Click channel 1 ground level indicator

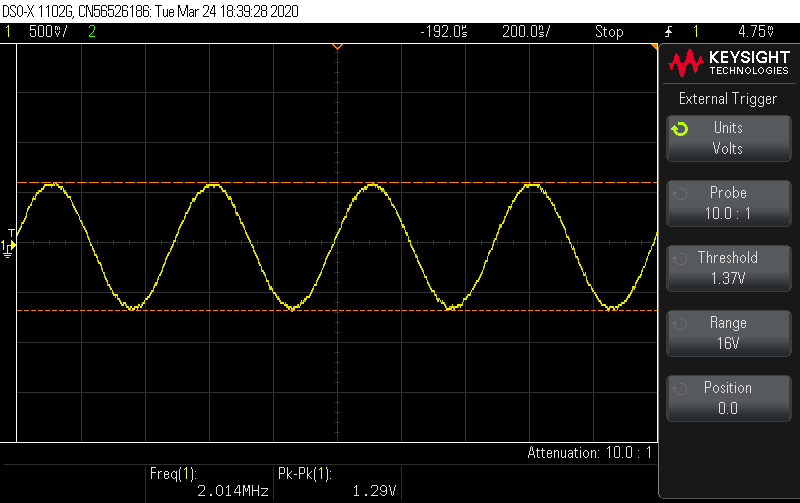tap(7, 248)
